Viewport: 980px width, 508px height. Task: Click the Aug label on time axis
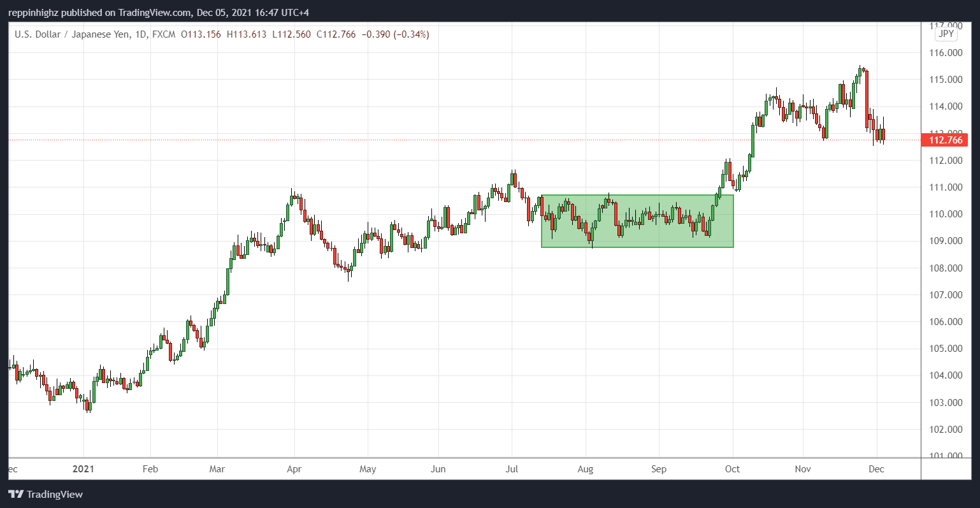[x=586, y=469]
